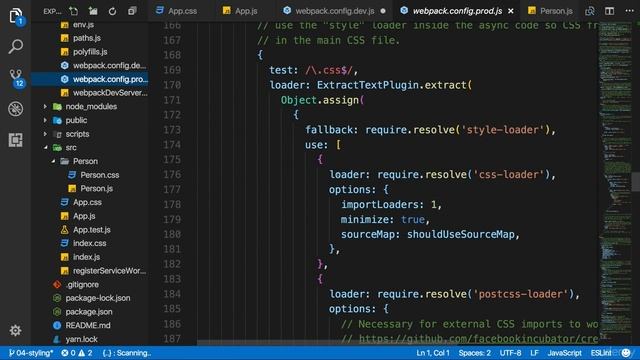Place cursor on 'minimize: true' line

click(x=385, y=220)
